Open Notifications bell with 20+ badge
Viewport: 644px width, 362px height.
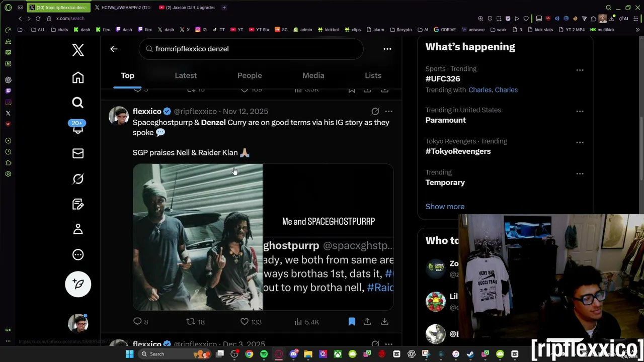point(78,127)
